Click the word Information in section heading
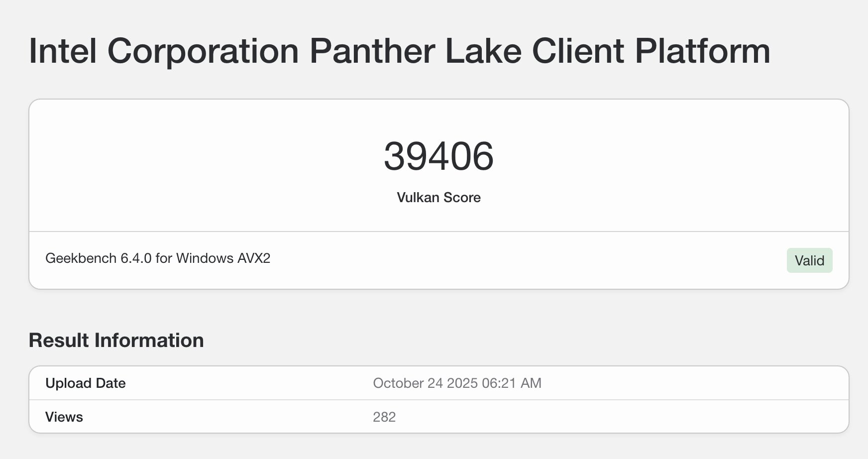The width and height of the screenshot is (868, 459). coord(149,341)
